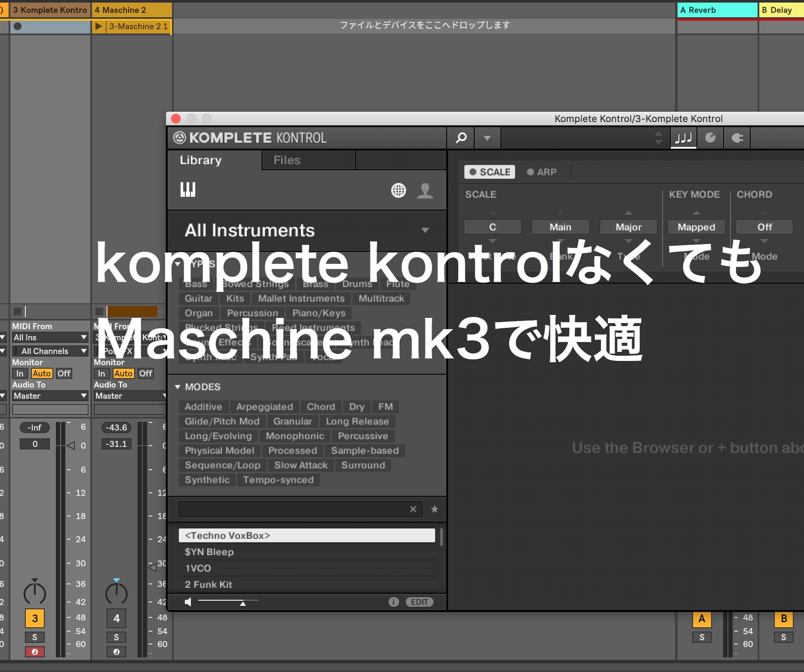The image size is (804, 672).
Task: Open the All Channels dropdown
Action: (x=50, y=351)
